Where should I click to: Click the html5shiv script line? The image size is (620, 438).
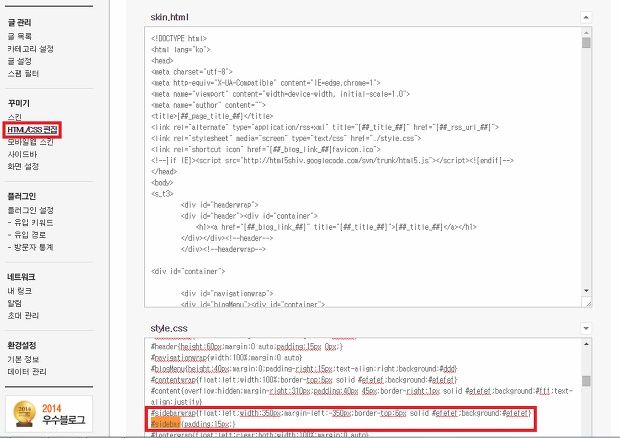(x=332, y=160)
